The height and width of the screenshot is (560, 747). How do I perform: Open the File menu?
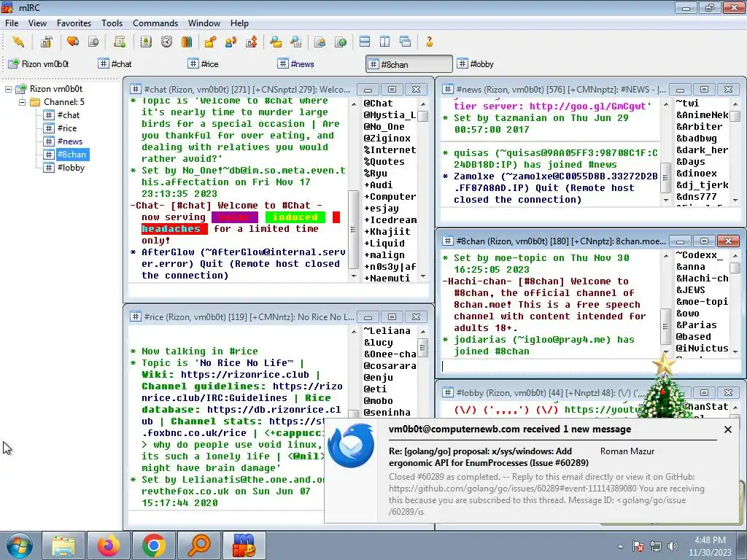[x=12, y=23]
